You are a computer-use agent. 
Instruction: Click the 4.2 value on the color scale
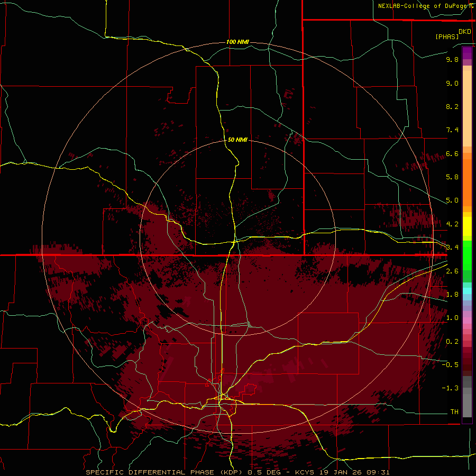[452, 224]
